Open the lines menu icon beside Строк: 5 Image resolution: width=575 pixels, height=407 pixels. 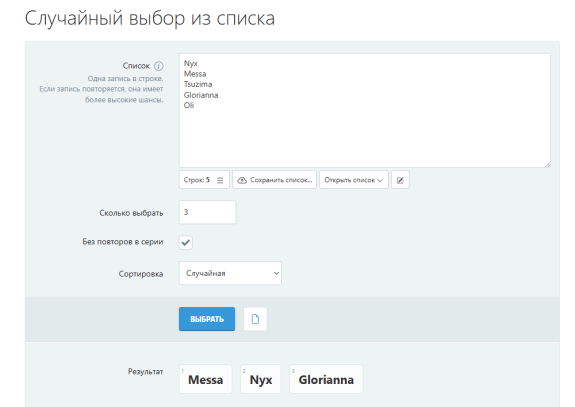tap(220, 180)
